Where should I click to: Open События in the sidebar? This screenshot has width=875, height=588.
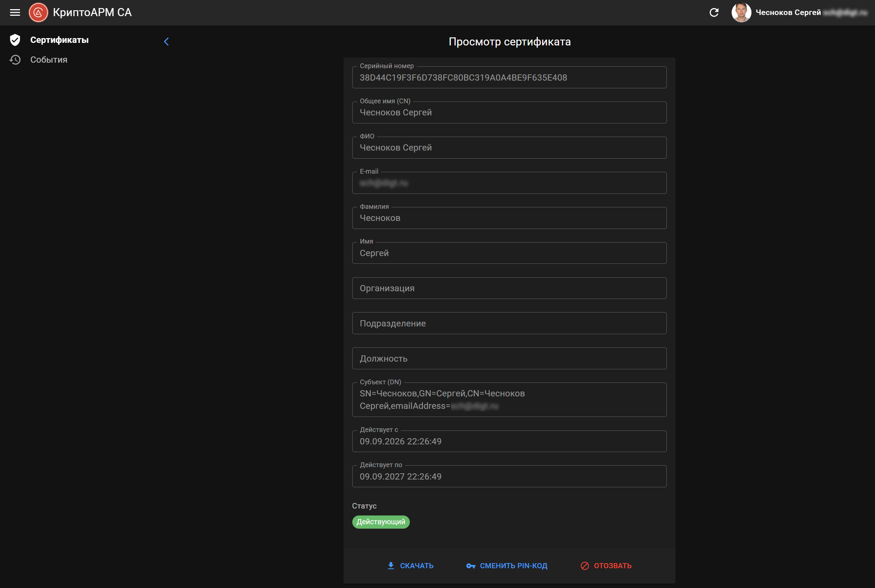click(x=49, y=60)
